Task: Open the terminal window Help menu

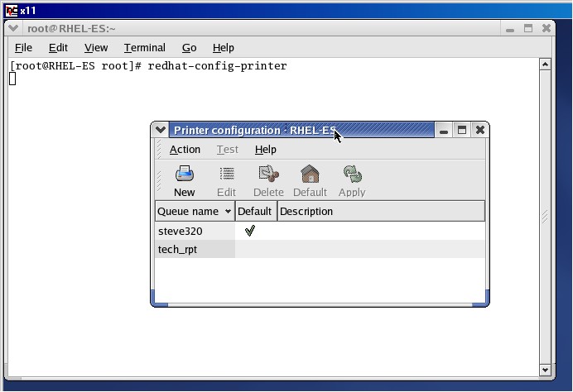Action: click(224, 48)
